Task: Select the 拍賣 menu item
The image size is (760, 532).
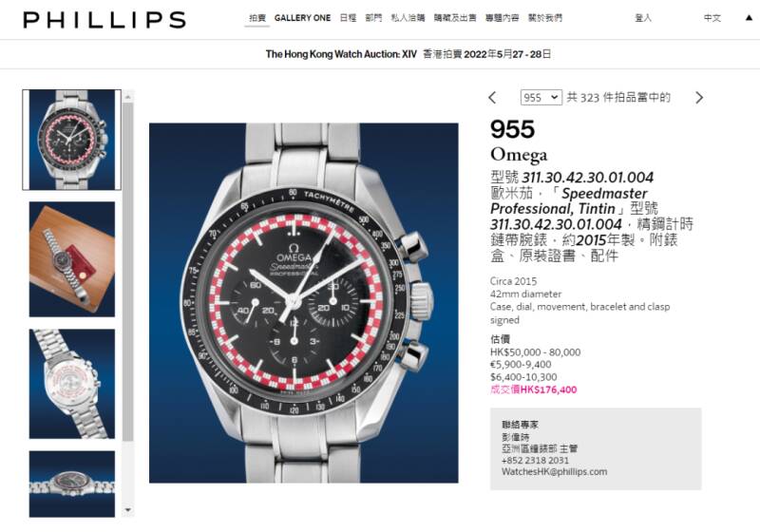Action: coord(257,18)
